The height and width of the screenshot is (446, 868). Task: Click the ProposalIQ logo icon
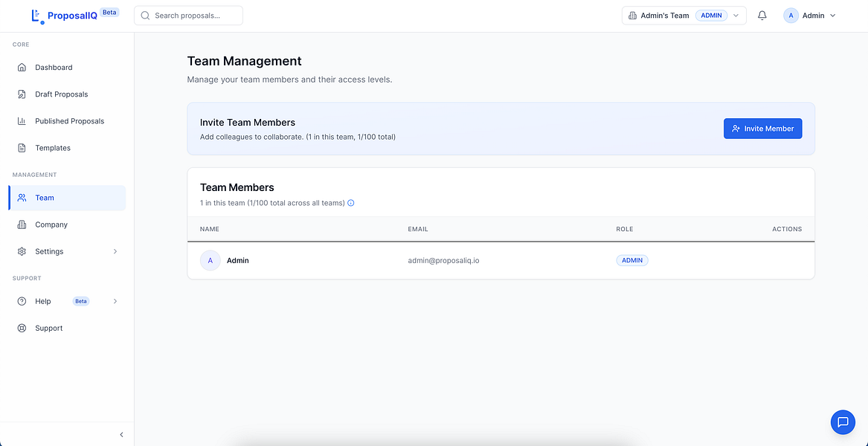tap(37, 16)
